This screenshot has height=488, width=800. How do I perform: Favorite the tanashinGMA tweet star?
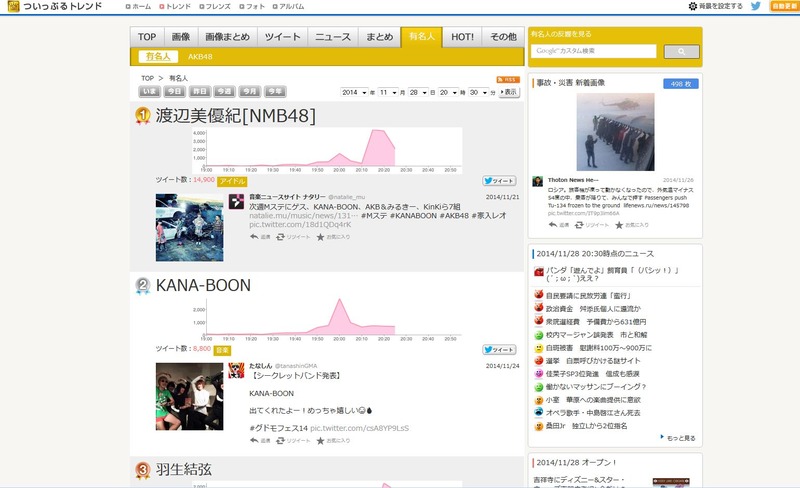[x=333, y=441]
